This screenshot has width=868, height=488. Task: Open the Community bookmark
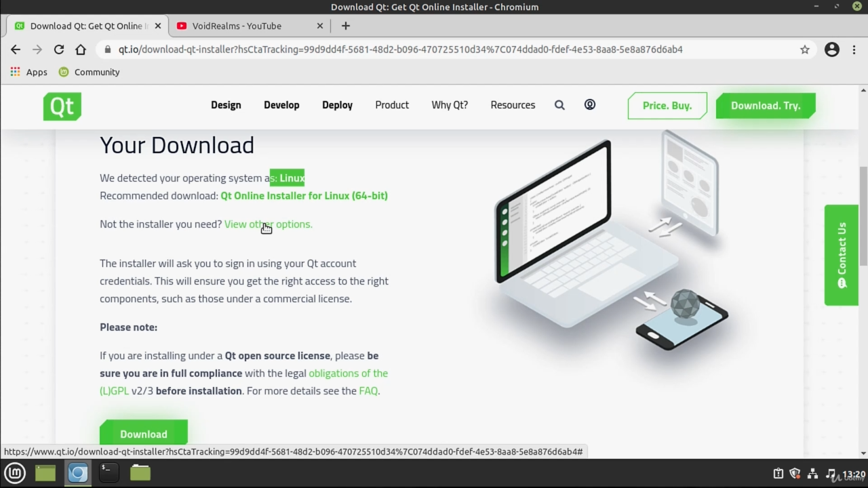pos(89,72)
